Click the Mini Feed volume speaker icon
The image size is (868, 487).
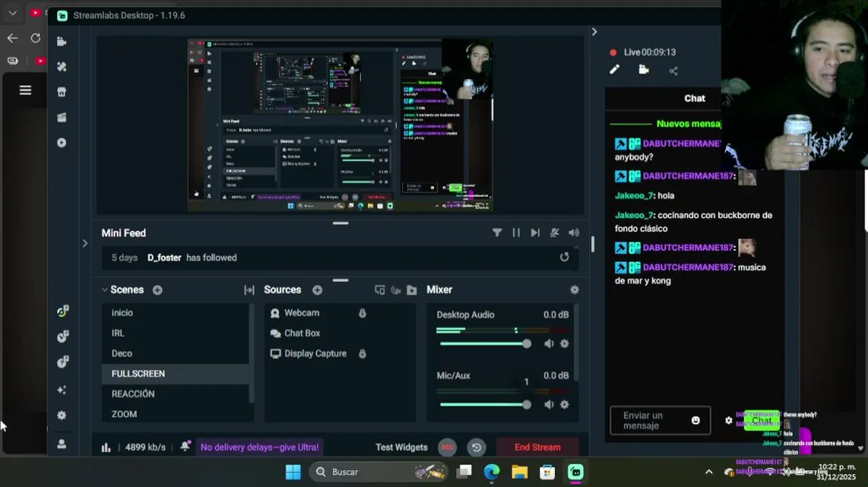coord(574,233)
